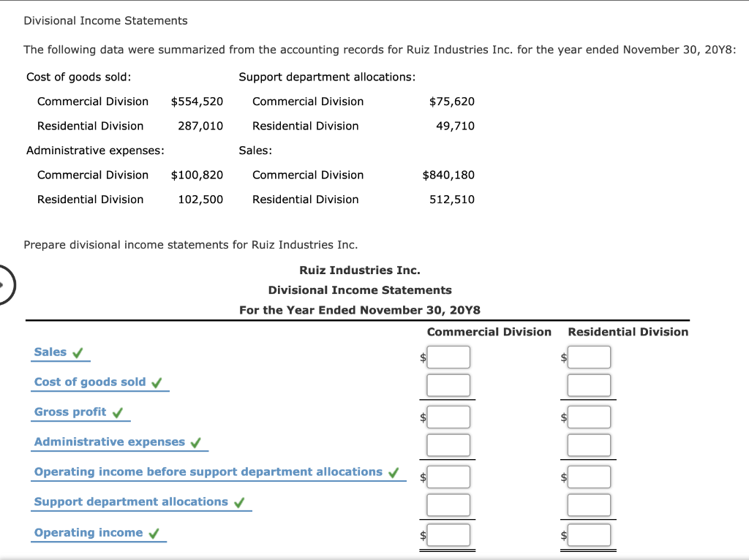
Task: Click the Residential Division Administrative expenses field
Action: pyautogui.click(x=589, y=444)
